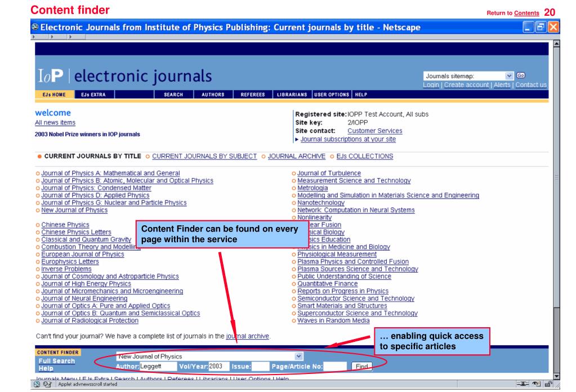Click the online connection plug icon in status bar
576x392 pixels.
(x=523, y=384)
